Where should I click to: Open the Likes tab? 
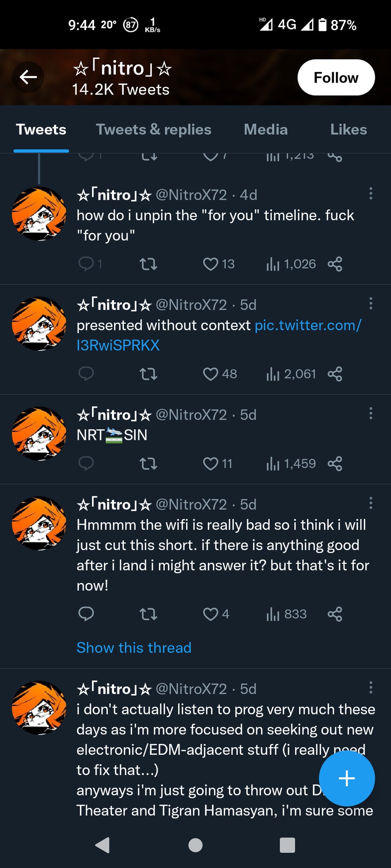348,130
